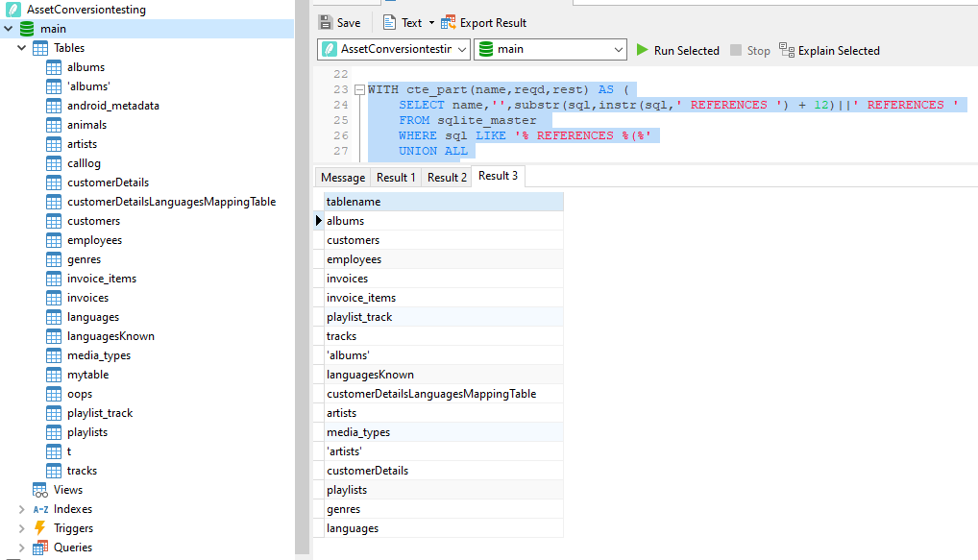The height and width of the screenshot is (560, 978).
Task: Click the Save disk icon
Action: click(326, 22)
